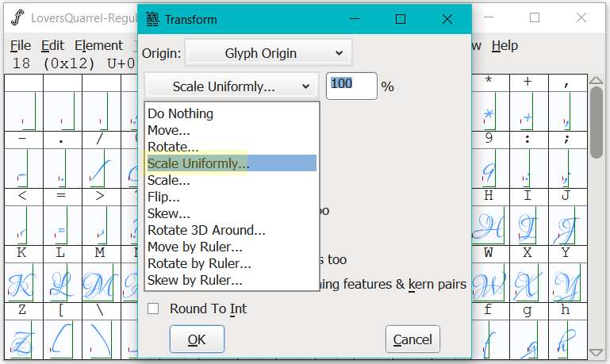Select the hyphen glyph cell
610x364 pixels.
tap(23, 168)
